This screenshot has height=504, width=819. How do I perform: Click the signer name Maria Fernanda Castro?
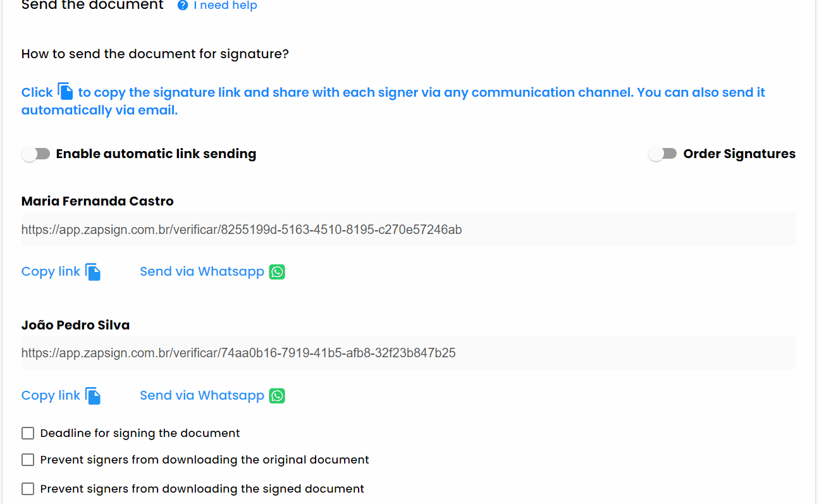pyautogui.click(x=97, y=200)
